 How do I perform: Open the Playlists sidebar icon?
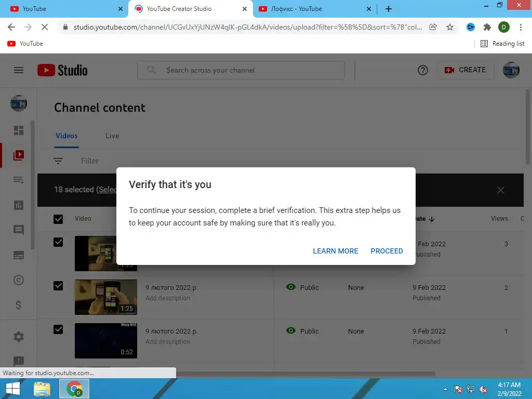click(19, 180)
